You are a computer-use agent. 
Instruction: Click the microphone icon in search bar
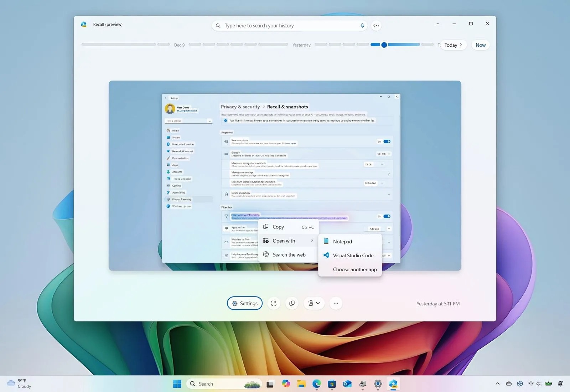click(x=362, y=26)
